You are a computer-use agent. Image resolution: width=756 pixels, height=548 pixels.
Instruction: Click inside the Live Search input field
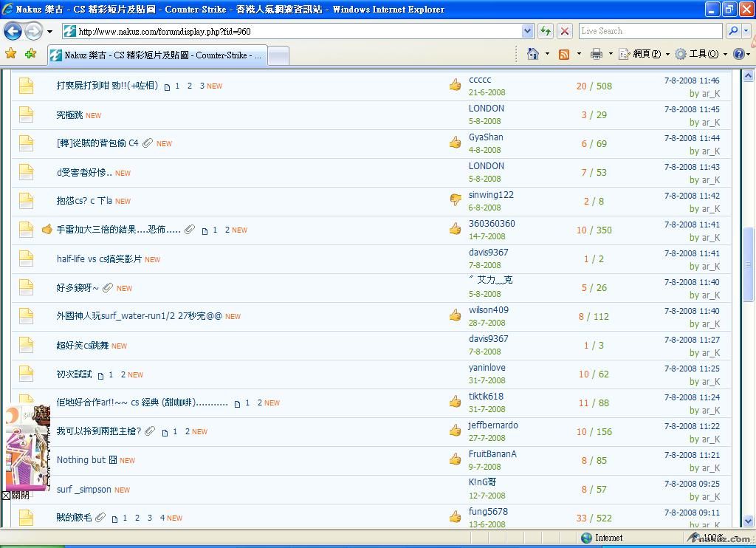click(x=648, y=31)
